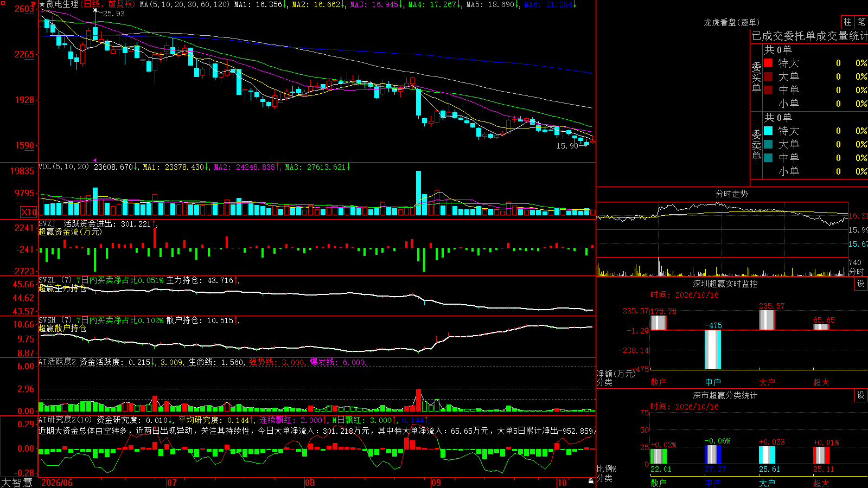
Task: Click the white star marker at the 25.93 high
Action: tap(96, 10)
